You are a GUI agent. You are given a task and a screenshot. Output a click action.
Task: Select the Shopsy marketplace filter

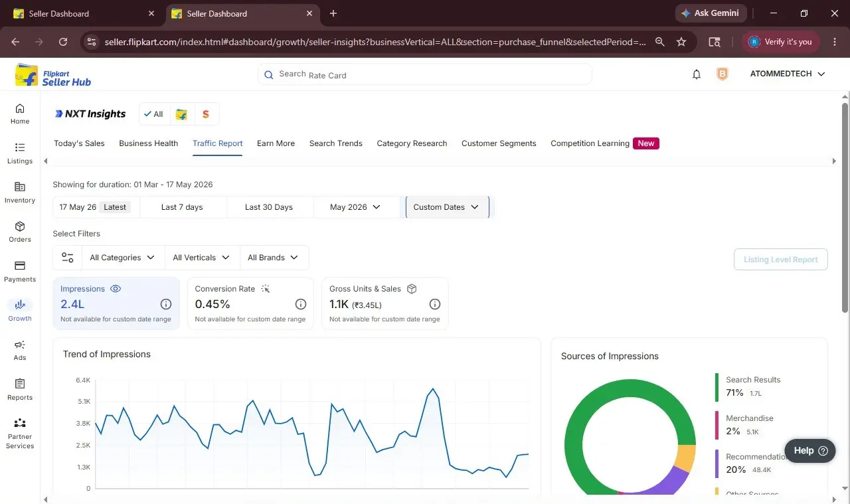[206, 114]
